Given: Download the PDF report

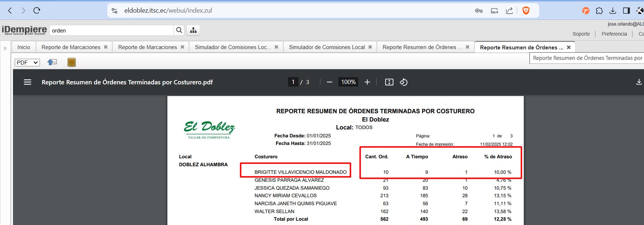Looking at the screenshot, I should click(639, 82).
